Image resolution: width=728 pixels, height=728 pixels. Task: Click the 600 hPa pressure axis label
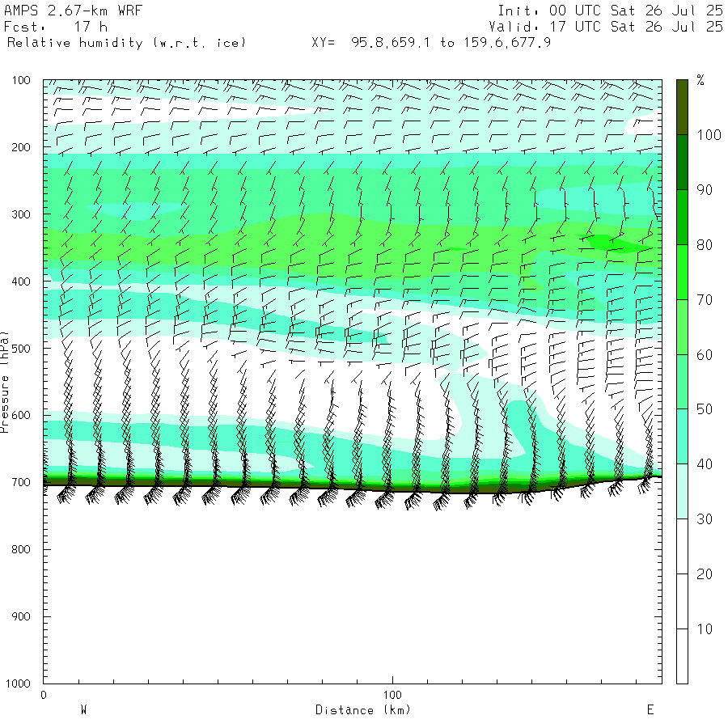coord(21,416)
